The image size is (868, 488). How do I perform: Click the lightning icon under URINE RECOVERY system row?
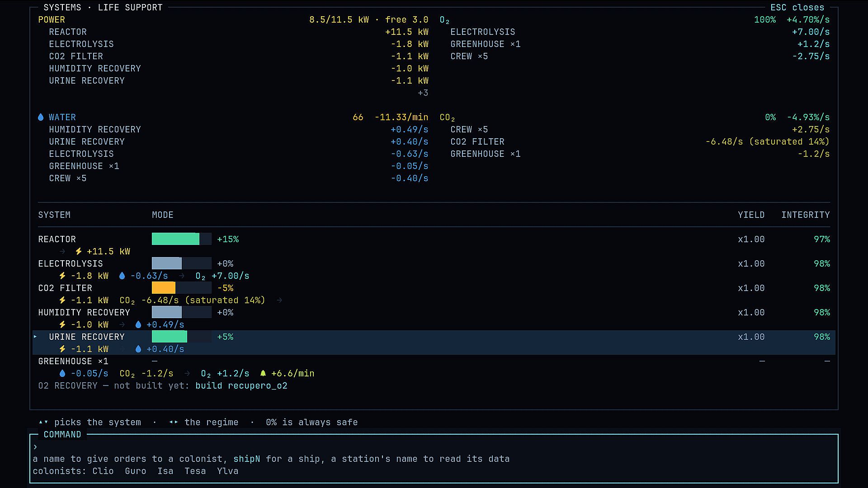tap(62, 349)
